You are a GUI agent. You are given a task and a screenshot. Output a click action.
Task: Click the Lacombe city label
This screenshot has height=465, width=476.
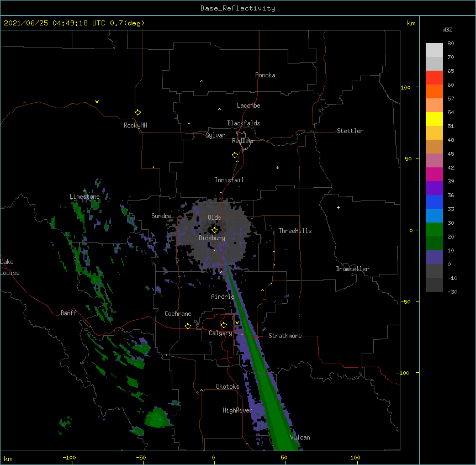248,105
